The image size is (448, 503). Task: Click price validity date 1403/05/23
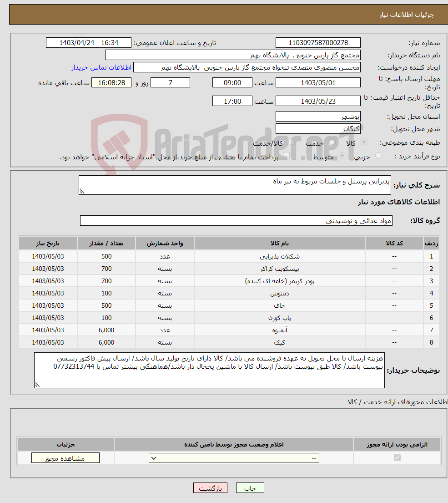318,101
